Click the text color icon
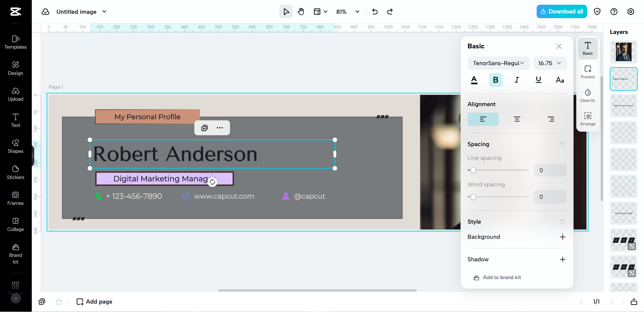This screenshot has width=644, height=312. coord(474,80)
